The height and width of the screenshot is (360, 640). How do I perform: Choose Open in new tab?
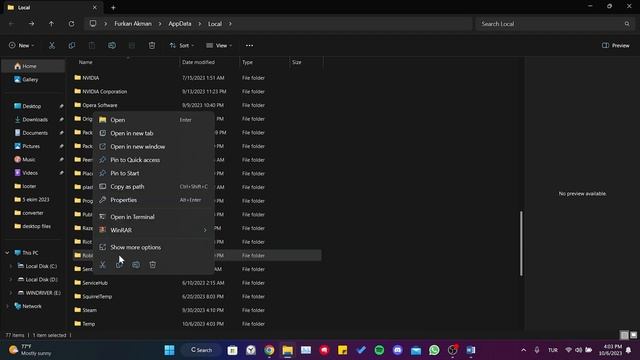(153, 133)
